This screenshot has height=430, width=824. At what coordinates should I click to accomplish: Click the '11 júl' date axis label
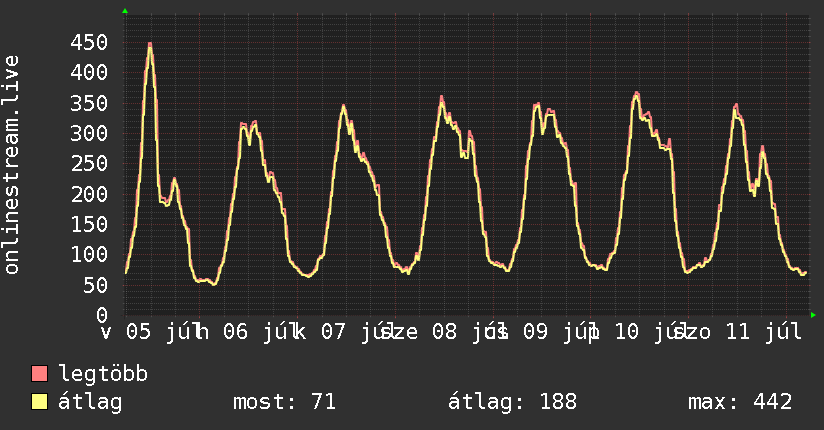(764, 332)
